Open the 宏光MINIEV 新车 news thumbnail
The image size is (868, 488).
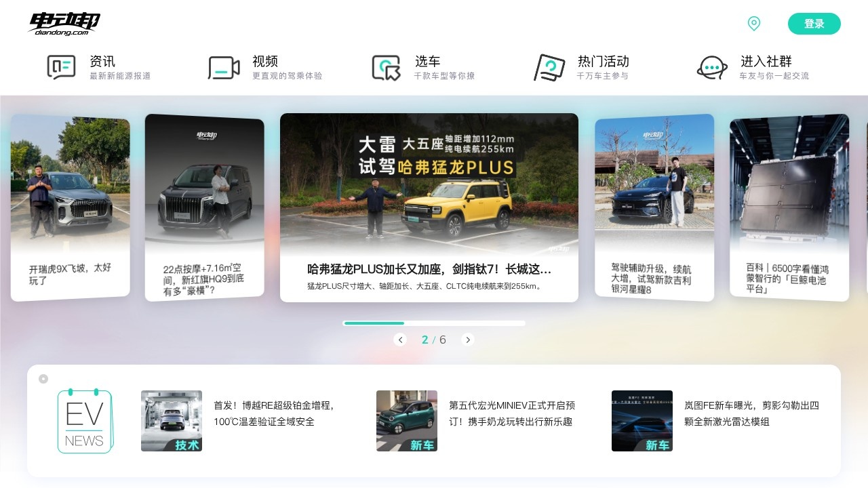point(407,421)
